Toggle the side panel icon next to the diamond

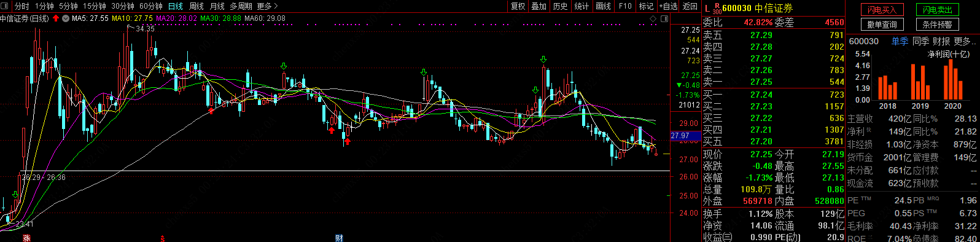[664, 19]
